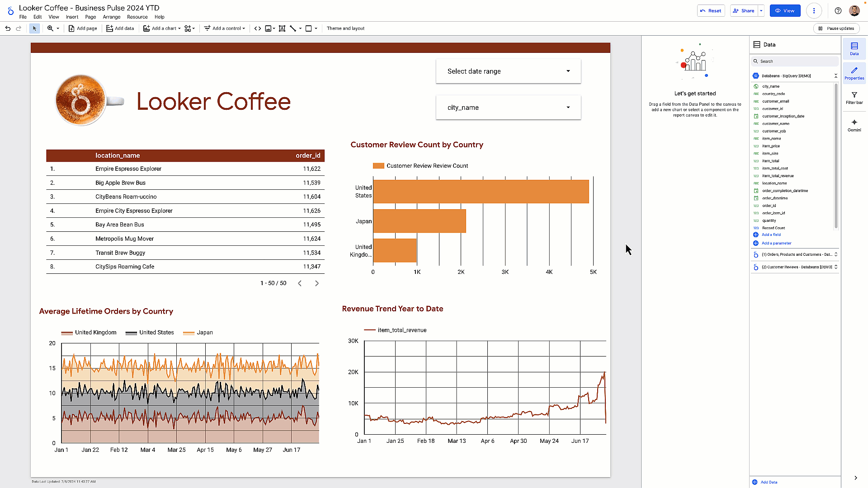The width and height of the screenshot is (868, 488).
Task: Select the rectangle shape tool
Action: (309, 28)
